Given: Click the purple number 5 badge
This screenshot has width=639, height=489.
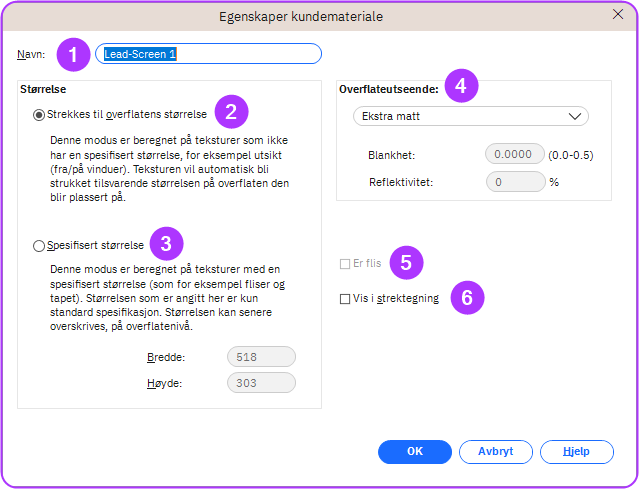Looking at the screenshot, I should (405, 264).
